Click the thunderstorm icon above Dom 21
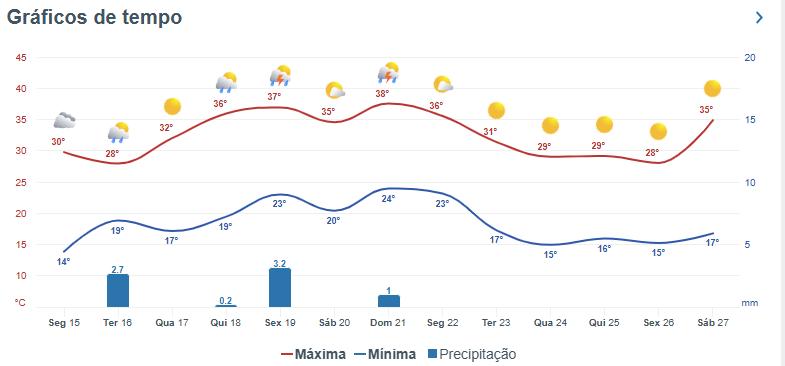Screen dimensions: 785x366 pyautogui.click(x=388, y=73)
